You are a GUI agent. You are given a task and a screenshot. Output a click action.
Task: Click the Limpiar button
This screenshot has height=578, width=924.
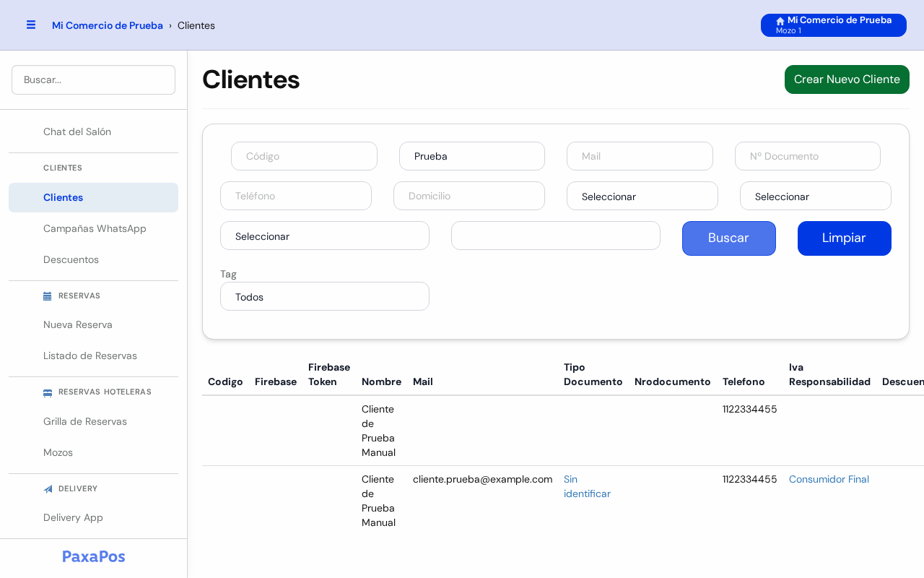(845, 238)
